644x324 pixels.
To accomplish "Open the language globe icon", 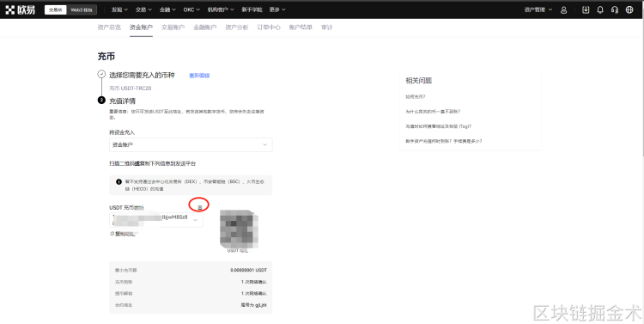I will point(629,9).
